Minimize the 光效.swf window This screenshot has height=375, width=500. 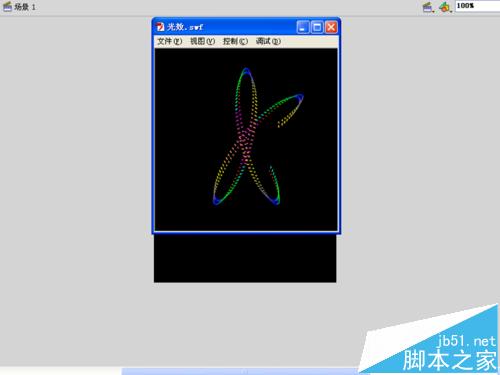pos(303,27)
